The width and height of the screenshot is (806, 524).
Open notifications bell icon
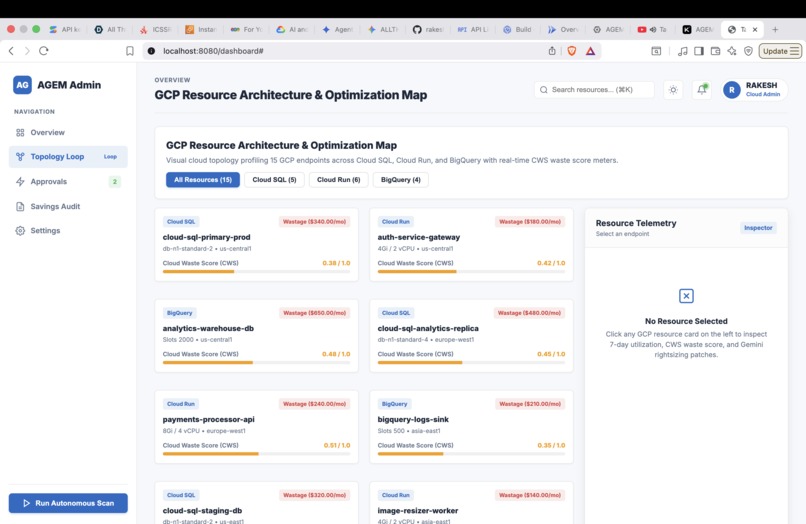(x=702, y=89)
